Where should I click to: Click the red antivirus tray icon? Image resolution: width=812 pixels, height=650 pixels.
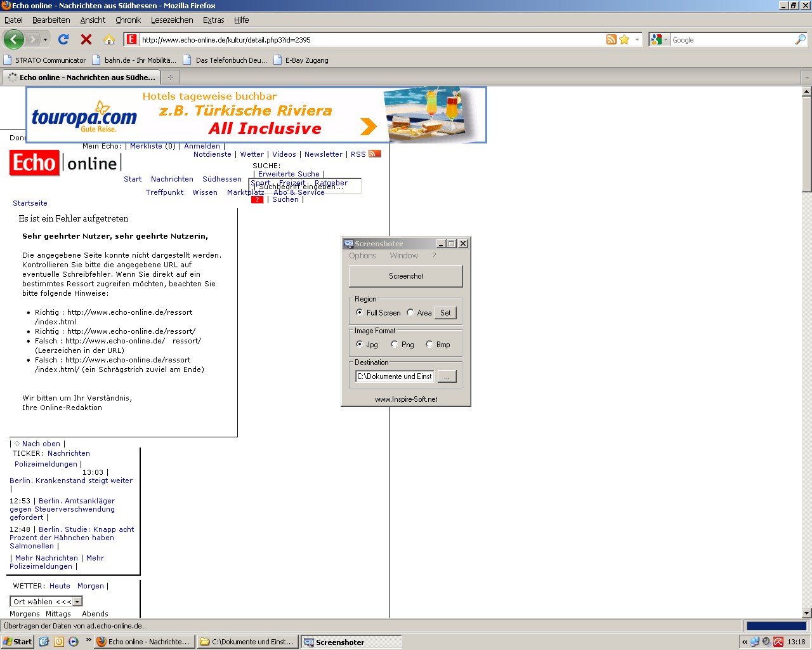tap(778, 642)
